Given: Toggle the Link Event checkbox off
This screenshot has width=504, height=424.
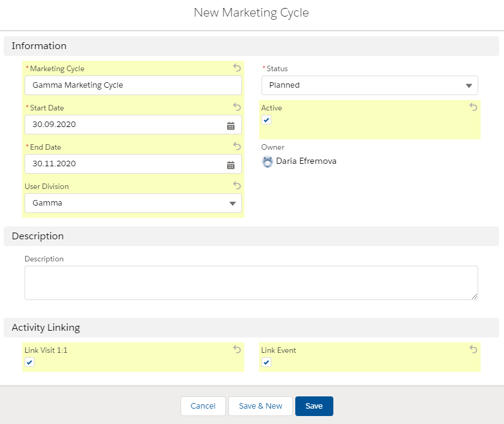Looking at the screenshot, I should click(x=266, y=362).
